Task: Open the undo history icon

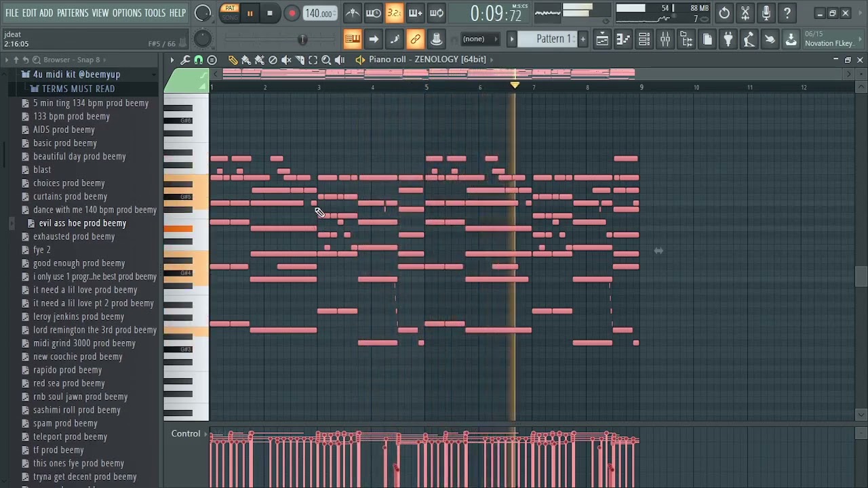Action: coord(724,13)
